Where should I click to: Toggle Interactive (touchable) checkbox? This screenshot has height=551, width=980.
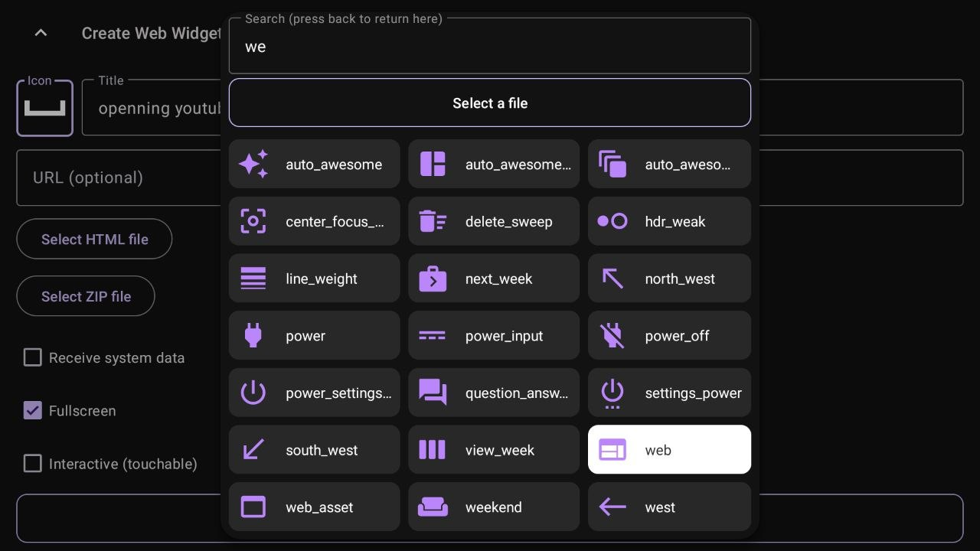tap(33, 464)
